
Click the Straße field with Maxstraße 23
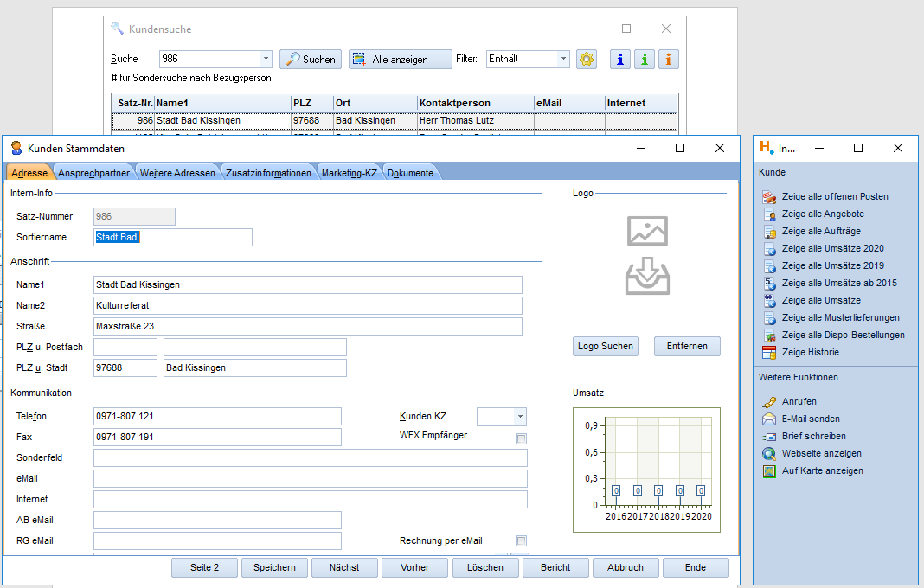tap(308, 326)
